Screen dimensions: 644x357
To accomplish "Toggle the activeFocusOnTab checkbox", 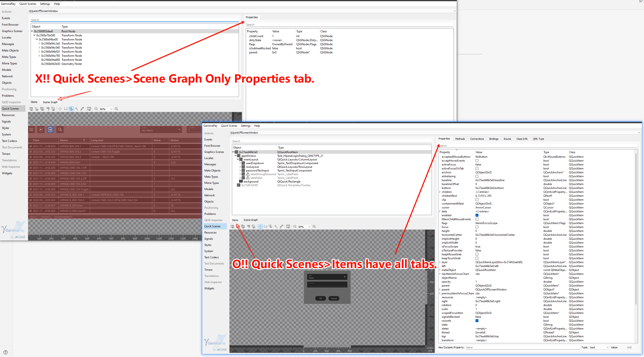I will point(477,169).
